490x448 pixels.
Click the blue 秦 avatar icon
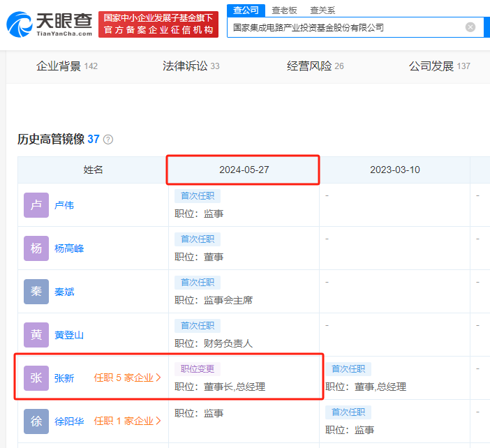coord(36,292)
